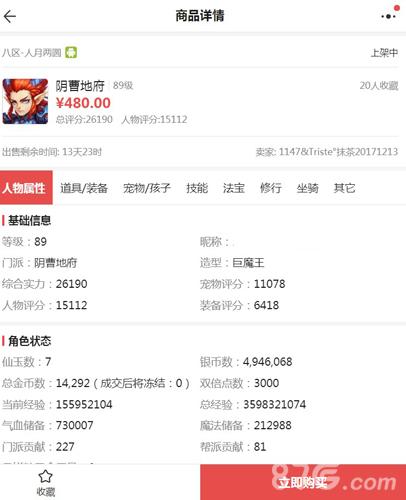
Task: Open the 坐骑 tab
Action: (x=307, y=188)
